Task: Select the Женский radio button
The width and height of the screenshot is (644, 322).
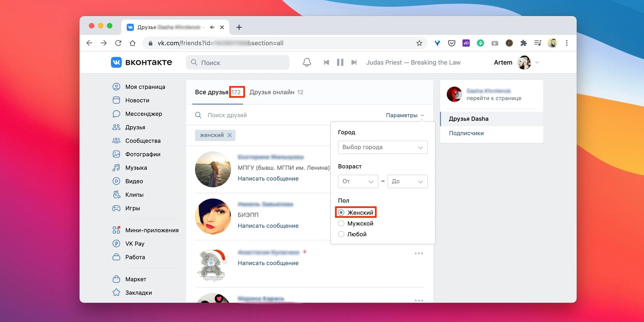Action: pos(341,213)
